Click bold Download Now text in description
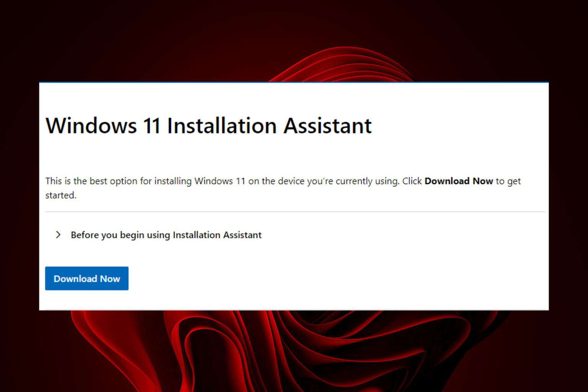The height and width of the screenshot is (392, 588). [x=458, y=181]
